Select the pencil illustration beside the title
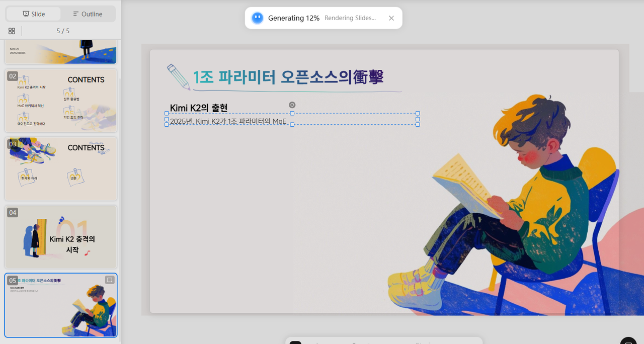 [x=179, y=76]
